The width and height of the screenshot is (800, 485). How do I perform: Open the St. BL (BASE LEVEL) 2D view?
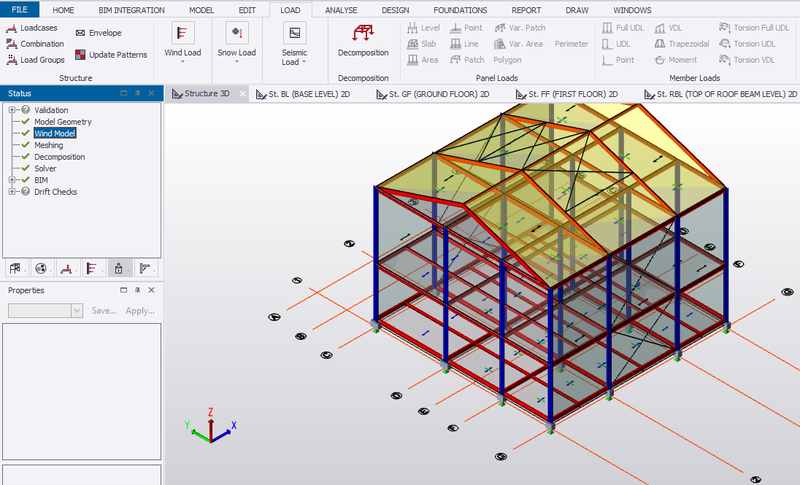tap(303, 94)
